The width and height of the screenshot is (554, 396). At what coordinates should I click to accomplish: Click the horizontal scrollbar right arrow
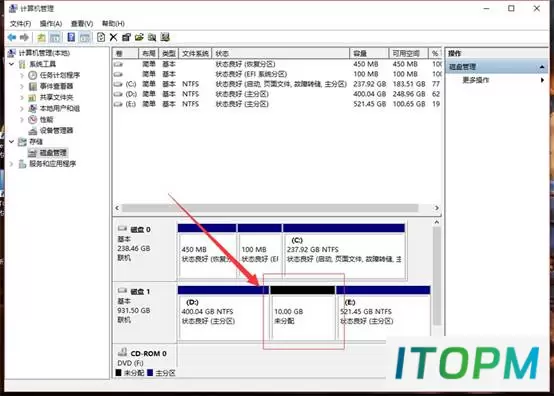click(437, 208)
